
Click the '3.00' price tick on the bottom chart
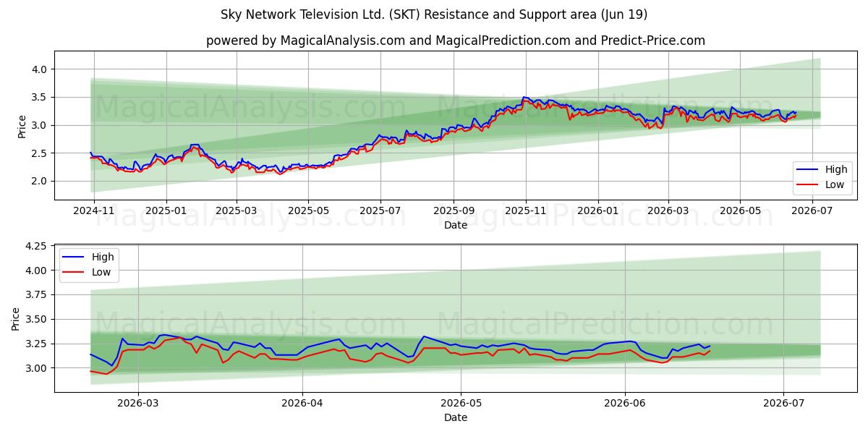tap(38, 367)
